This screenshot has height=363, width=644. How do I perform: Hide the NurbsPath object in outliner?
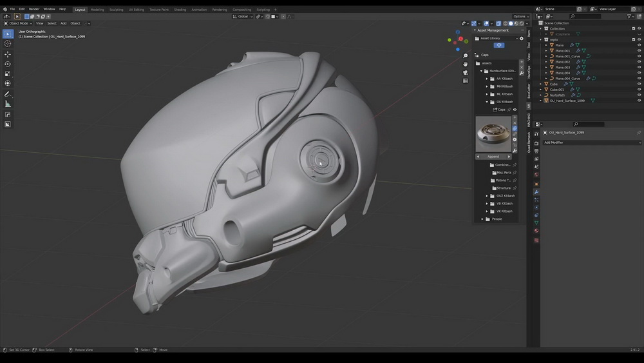[x=639, y=95]
